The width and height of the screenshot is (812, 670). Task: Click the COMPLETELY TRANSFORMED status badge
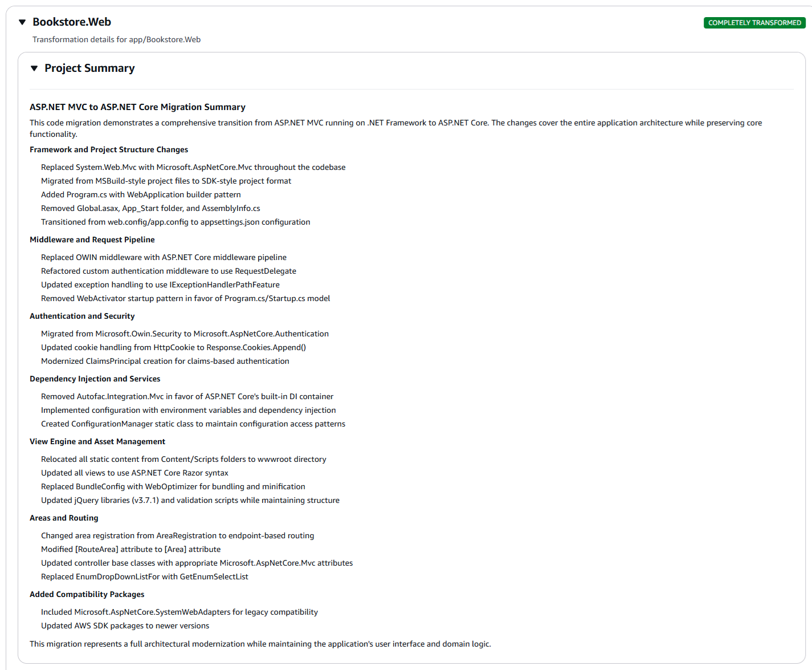pyautogui.click(x=754, y=23)
